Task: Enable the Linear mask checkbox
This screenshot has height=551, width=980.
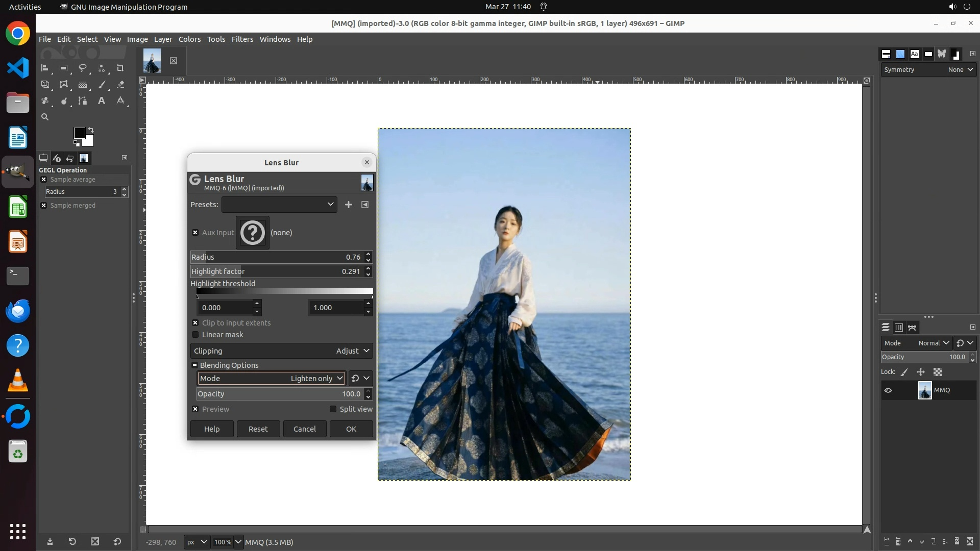Action: pos(195,335)
